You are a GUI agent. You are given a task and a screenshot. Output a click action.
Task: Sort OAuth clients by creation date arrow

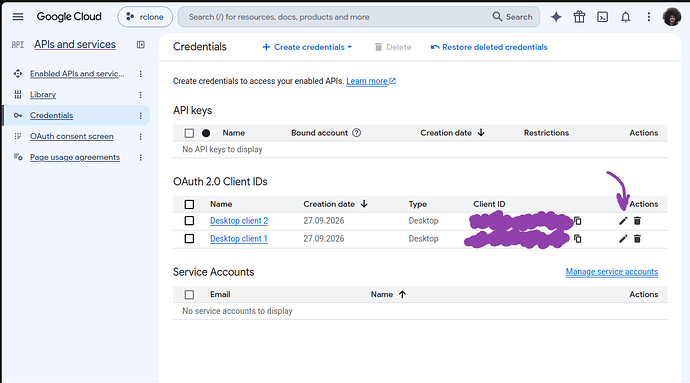click(364, 204)
